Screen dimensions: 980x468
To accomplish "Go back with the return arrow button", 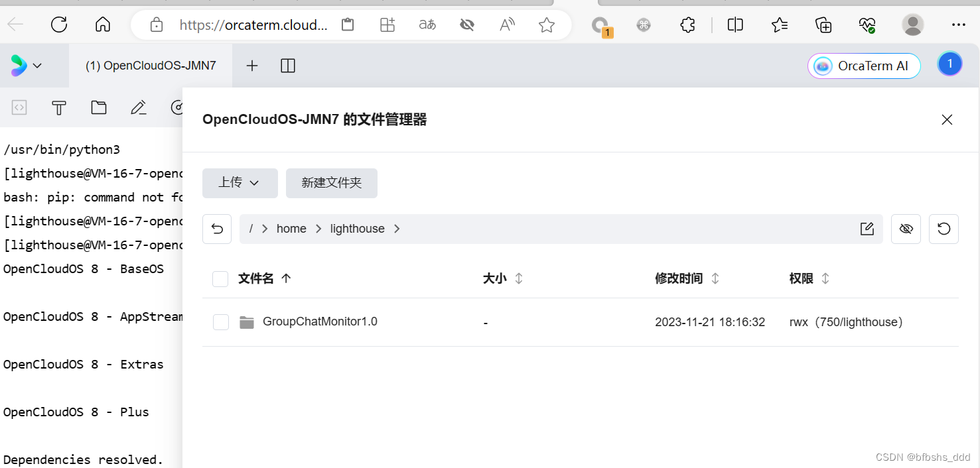I will (x=217, y=229).
